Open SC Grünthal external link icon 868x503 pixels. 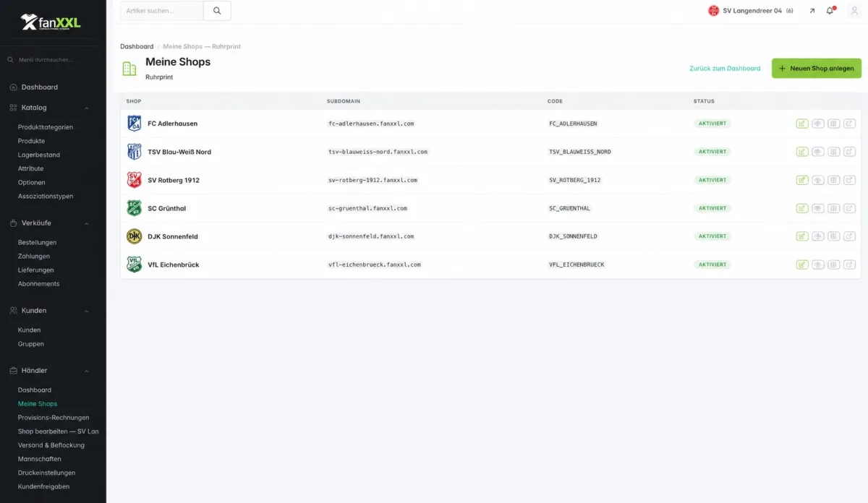pyautogui.click(x=849, y=208)
